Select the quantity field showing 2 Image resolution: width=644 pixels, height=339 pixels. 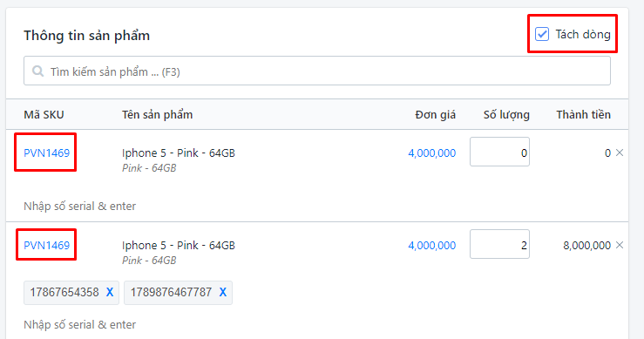499,244
